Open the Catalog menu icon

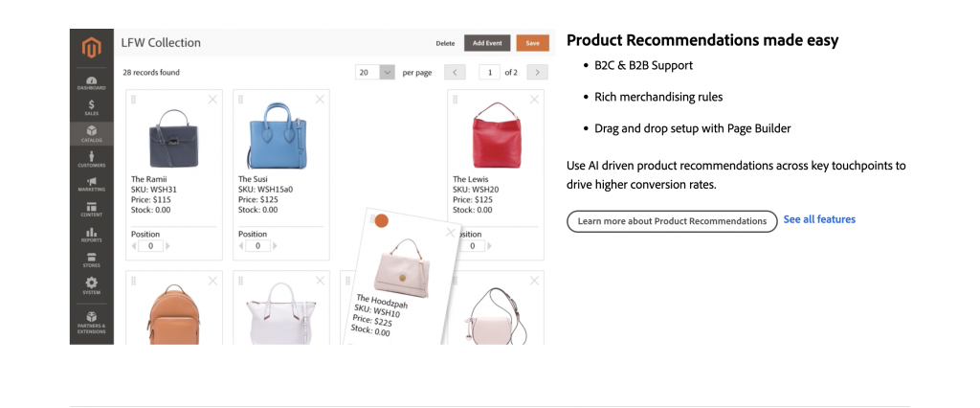click(x=91, y=133)
